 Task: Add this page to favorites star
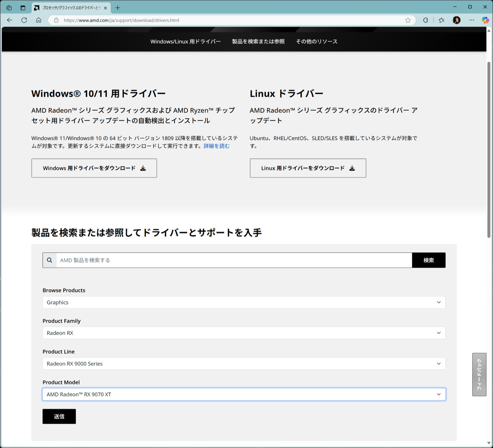click(x=408, y=20)
